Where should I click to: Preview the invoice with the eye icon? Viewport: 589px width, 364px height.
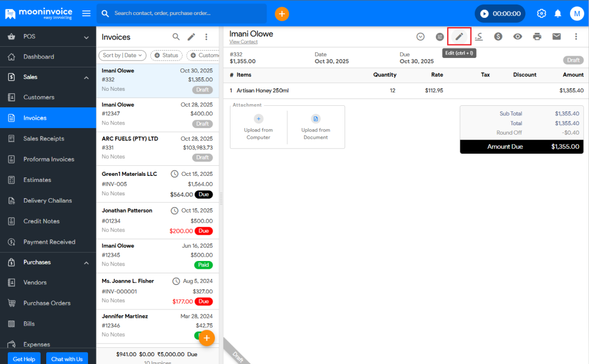pos(518,37)
